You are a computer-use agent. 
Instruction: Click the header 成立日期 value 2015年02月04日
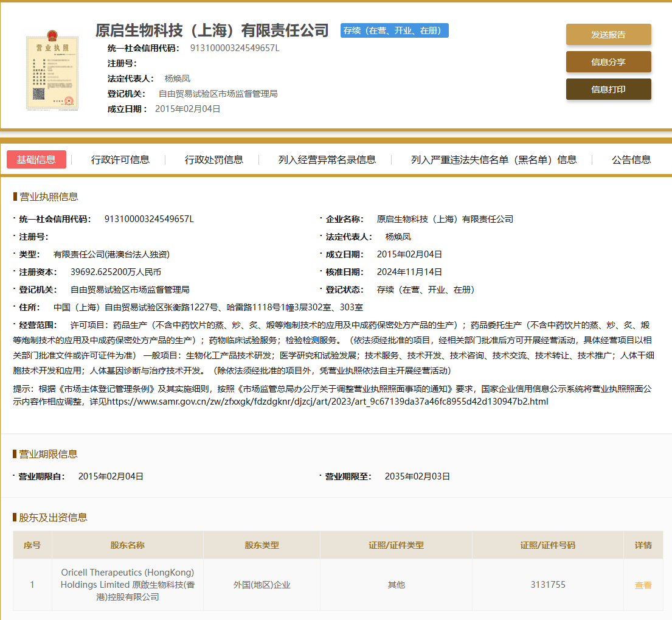pyautogui.click(x=188, y=109)
